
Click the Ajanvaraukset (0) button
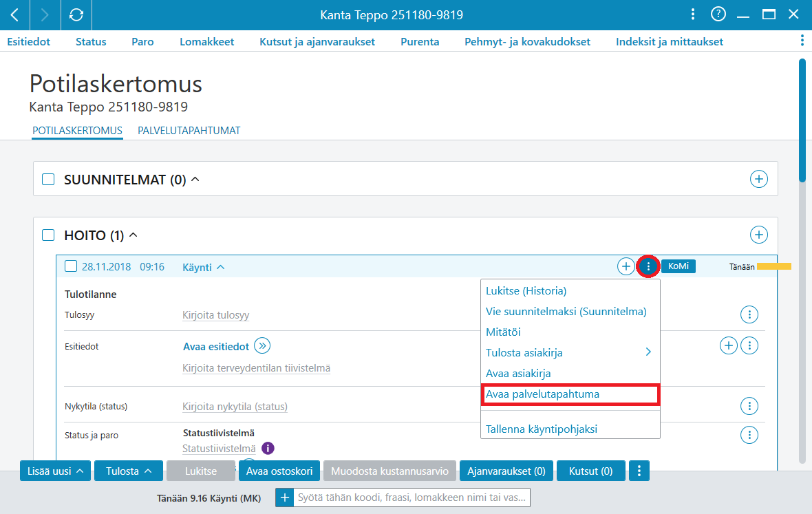506,471
